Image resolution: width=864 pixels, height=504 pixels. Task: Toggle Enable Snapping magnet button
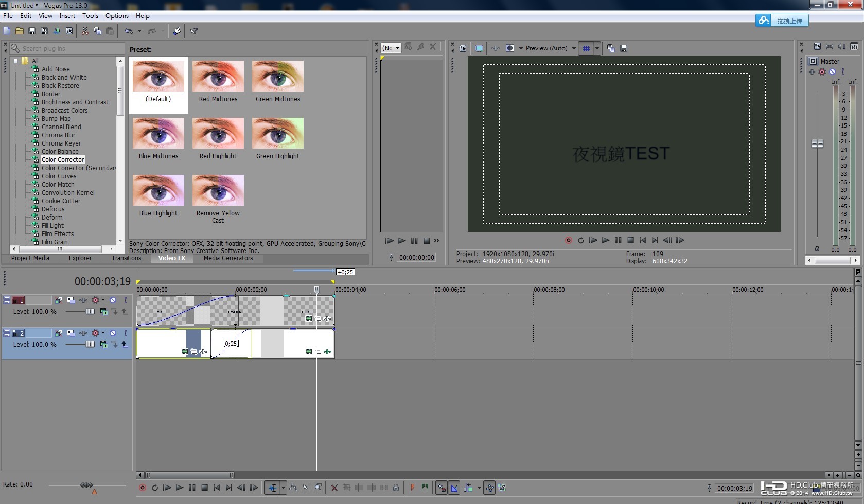[x=442, y=488]
